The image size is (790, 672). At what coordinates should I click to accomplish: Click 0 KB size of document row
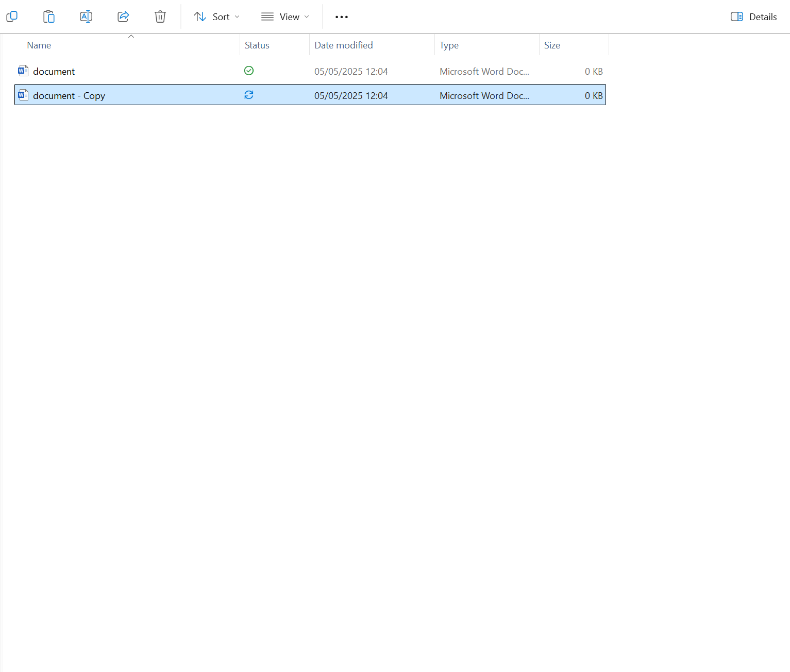click(x=594, y=71)
